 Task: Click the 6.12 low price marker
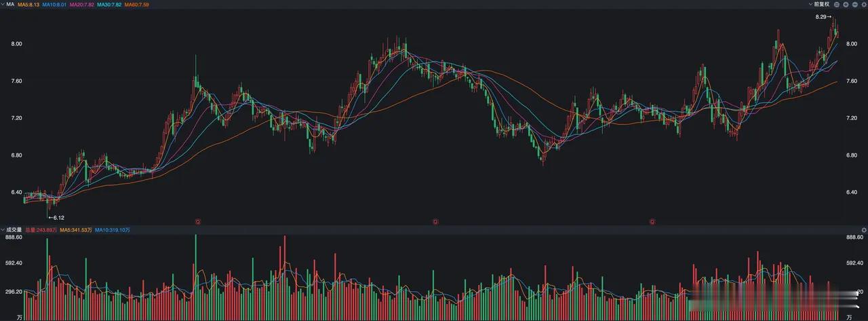[x=56, y=218]
